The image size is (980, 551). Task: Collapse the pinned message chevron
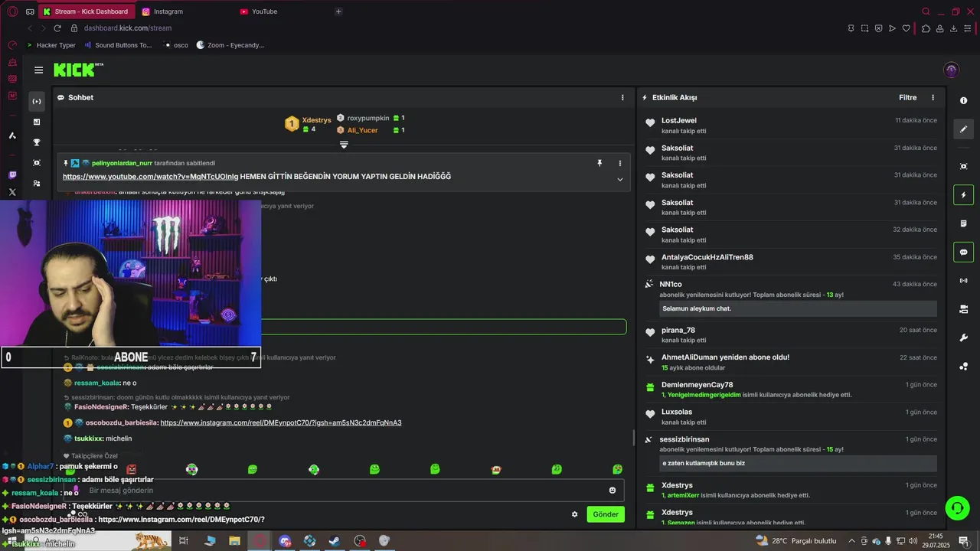(620, 180)
